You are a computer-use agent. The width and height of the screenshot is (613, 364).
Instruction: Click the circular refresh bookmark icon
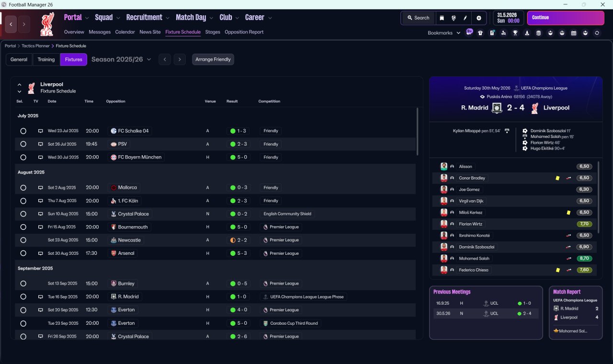point(597,33)
